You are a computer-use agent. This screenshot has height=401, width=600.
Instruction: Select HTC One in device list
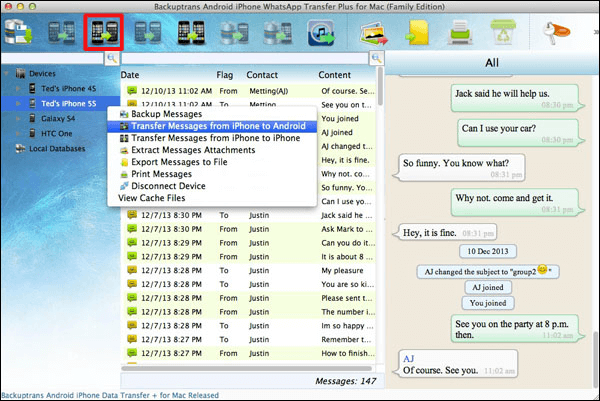click(58, 133)
